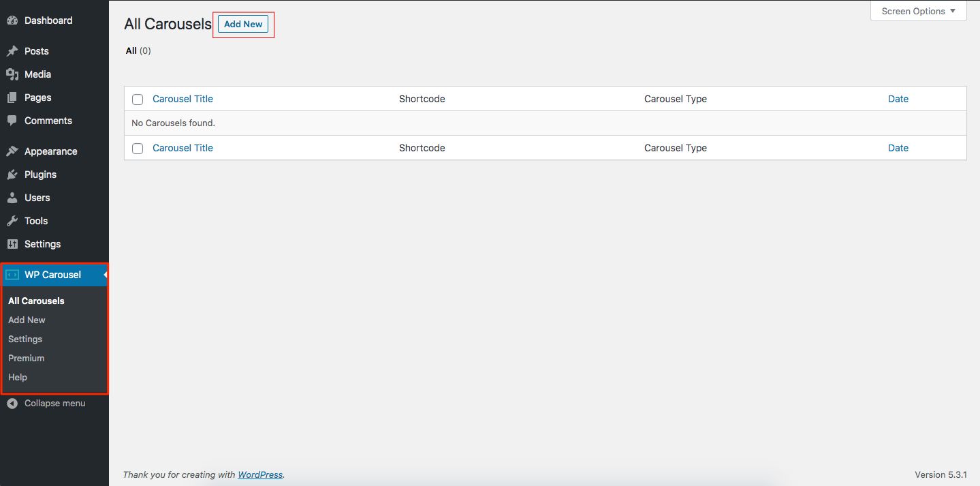
Task: Open Settings under WP Carousel submenu
Action: (x=25, y=339)
